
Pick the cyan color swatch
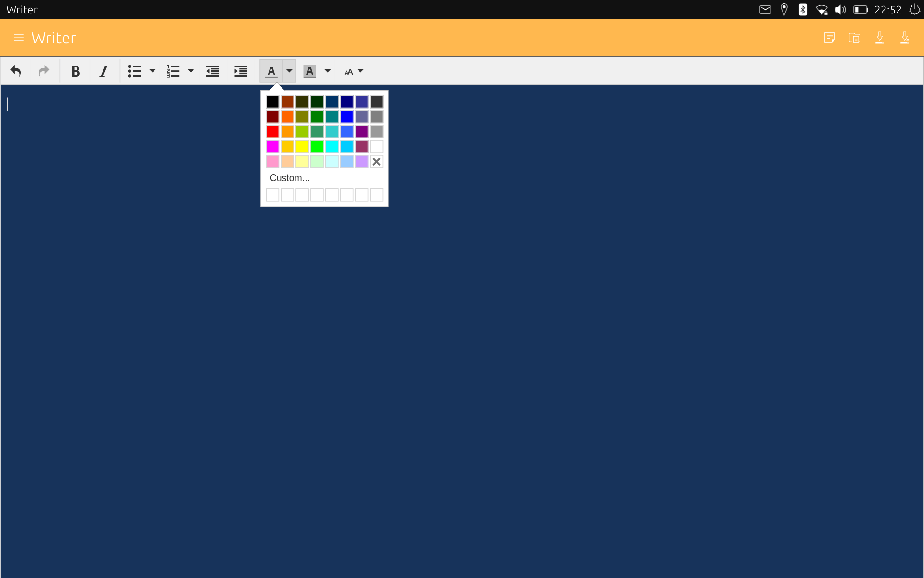pyautogui.click(x=332, y=146)
